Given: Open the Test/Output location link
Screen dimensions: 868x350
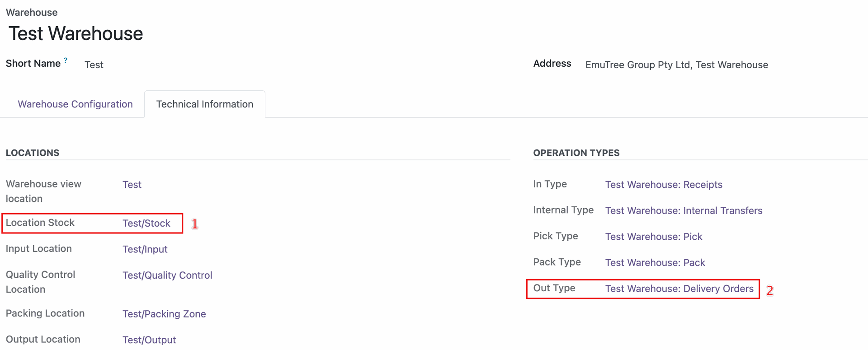Looking at the screenshot, I should click(x=149, y=340).
